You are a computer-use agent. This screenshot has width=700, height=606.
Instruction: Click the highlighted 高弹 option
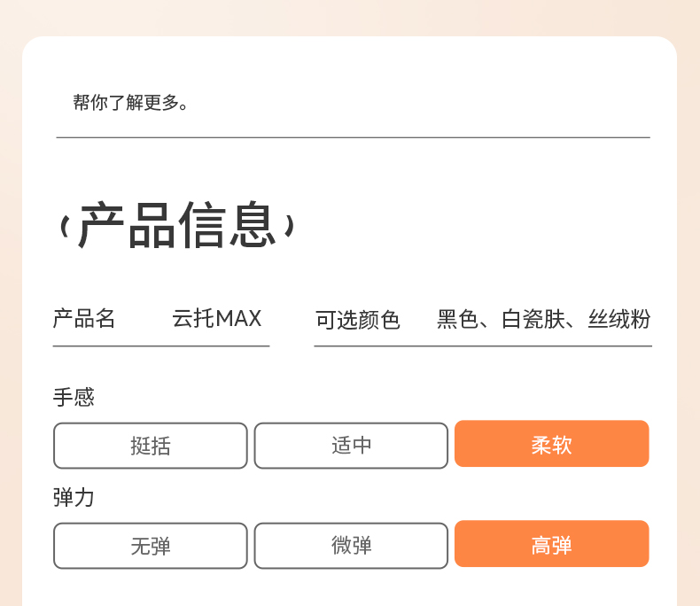click(551, 544)
